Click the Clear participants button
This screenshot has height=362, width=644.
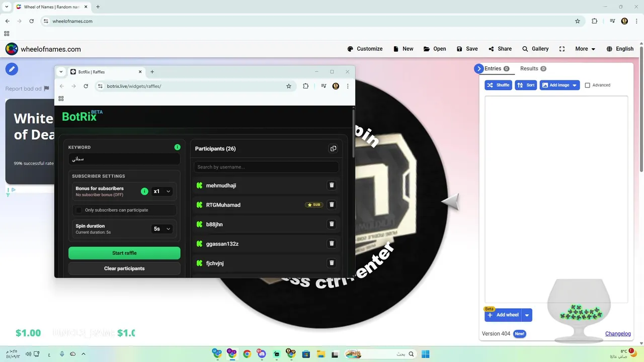point(124,268)
